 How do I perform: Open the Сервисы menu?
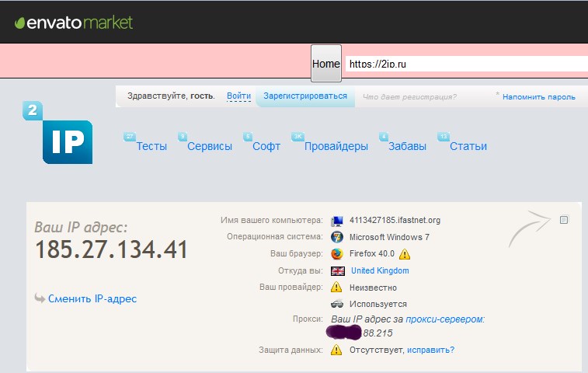(210, 146)
